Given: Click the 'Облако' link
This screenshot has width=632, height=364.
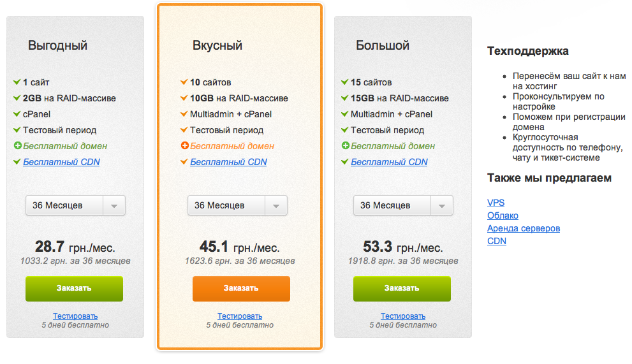Looking at the screenshot, I should coord(503,215).
